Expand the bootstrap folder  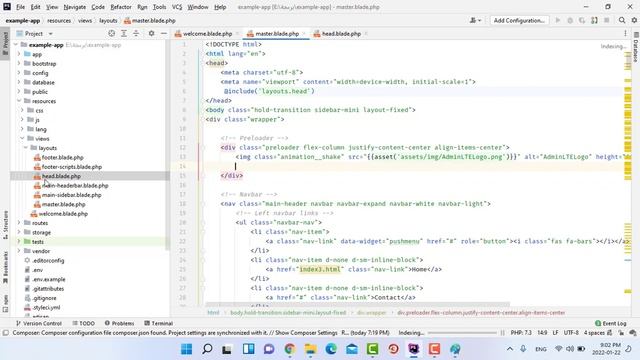click(x=19, y=63)
